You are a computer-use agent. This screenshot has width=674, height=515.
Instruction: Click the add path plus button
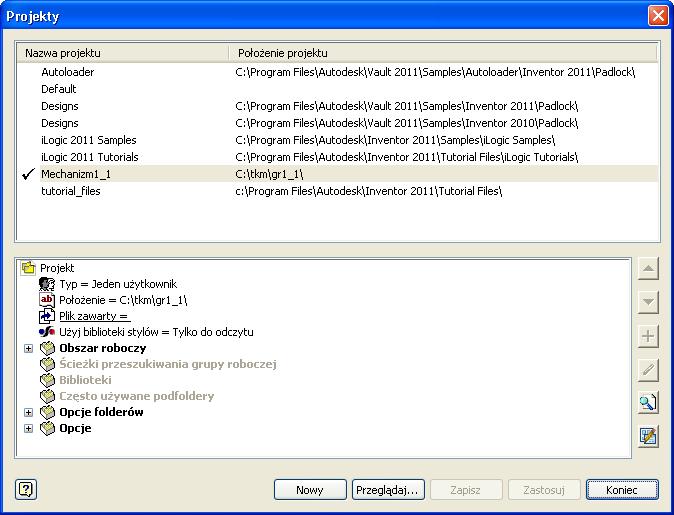648,336
